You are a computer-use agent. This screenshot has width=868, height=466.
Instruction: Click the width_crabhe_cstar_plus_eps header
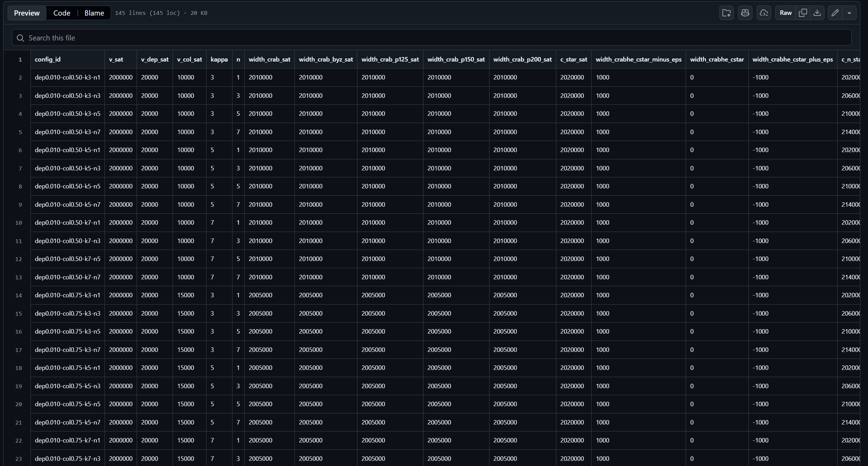pyautogui.click(x=793, y=59)
